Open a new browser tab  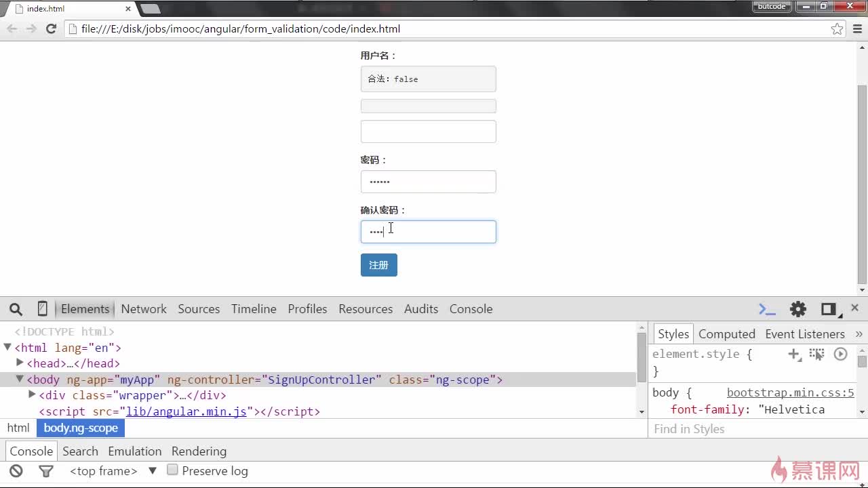(x=150, y=9)
